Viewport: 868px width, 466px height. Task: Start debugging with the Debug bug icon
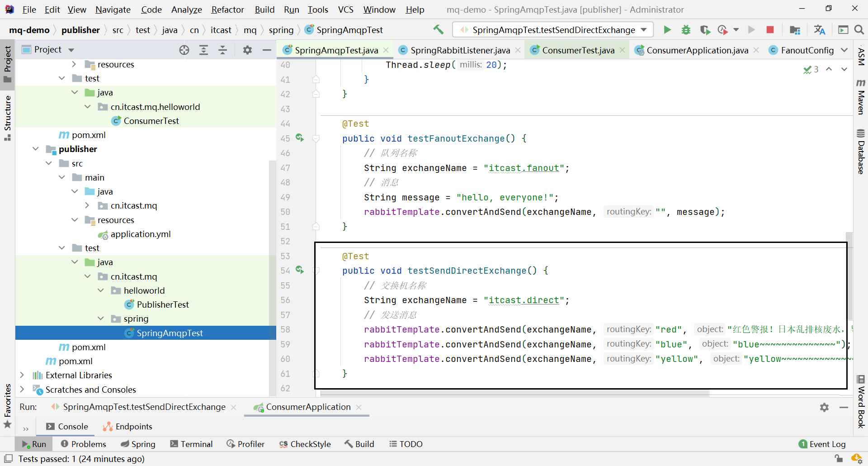686,30
